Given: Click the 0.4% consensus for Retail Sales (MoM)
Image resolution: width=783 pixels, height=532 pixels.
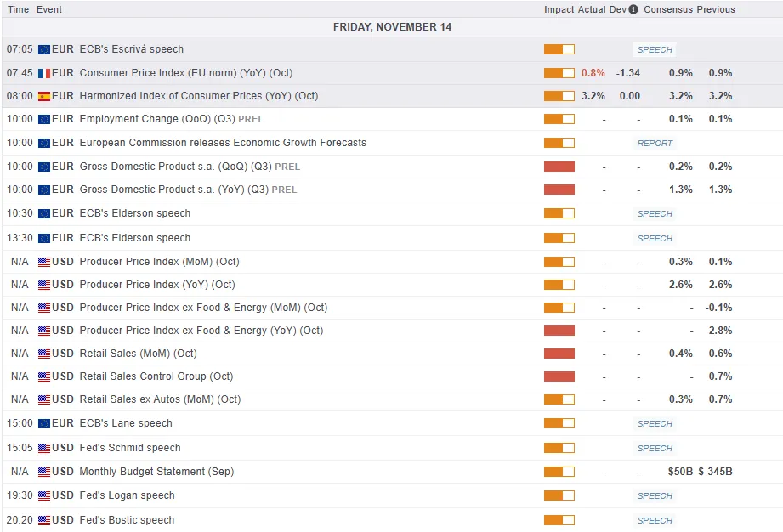Looking at the screenshot, I should (x=681, y=354).
